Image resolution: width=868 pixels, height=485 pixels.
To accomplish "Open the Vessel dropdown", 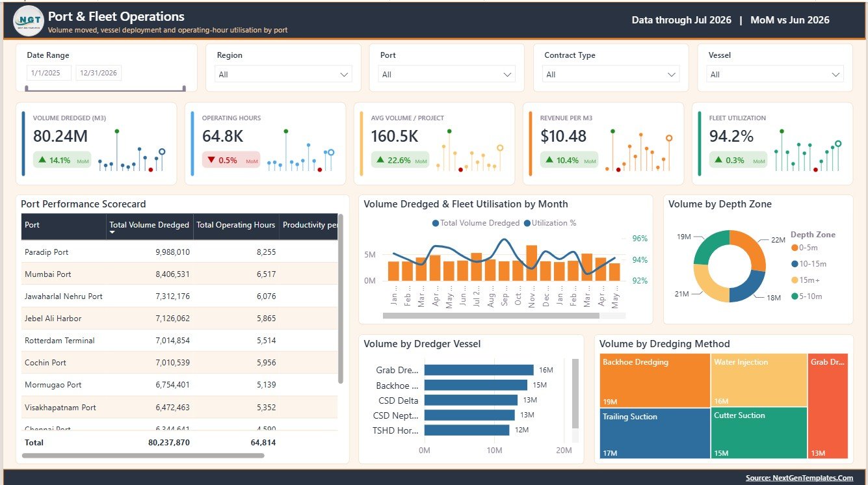I will point(775,74).
